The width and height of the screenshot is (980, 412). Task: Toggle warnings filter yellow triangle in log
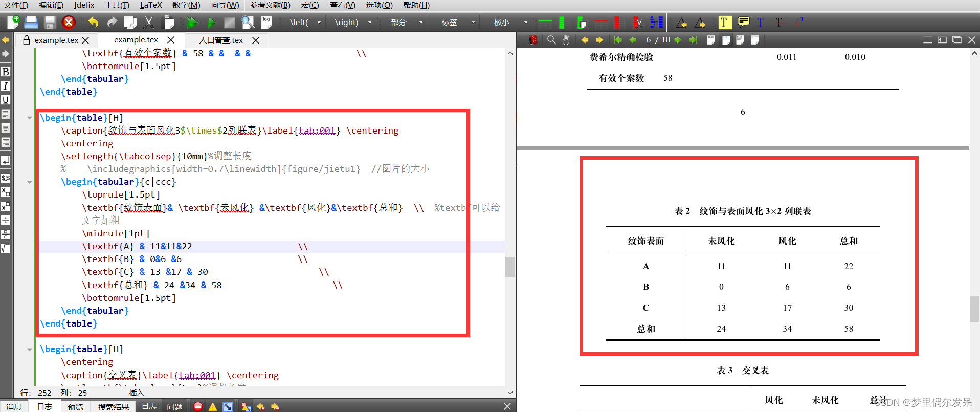[x=213, y=406]
